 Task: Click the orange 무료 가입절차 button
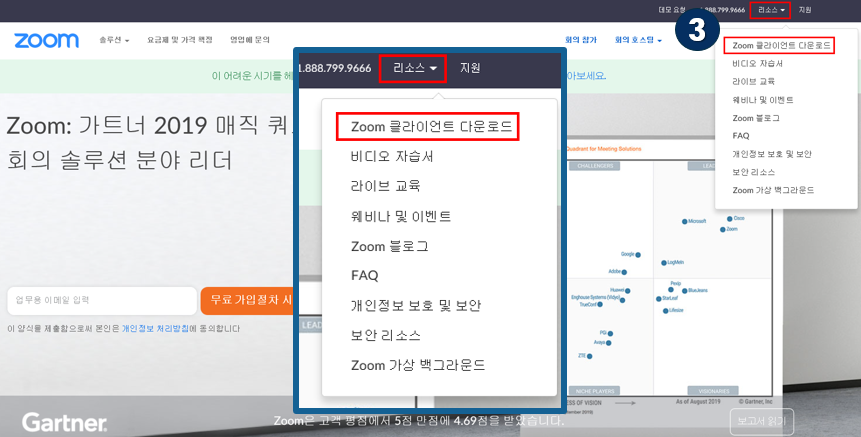pos(247,300)
